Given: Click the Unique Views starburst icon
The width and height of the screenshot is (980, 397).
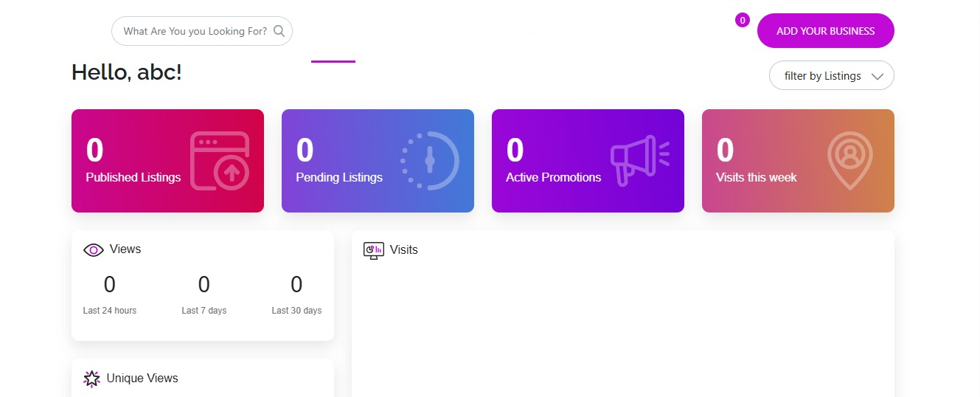Looking at the screenshot, I should (x=91, y=379).
